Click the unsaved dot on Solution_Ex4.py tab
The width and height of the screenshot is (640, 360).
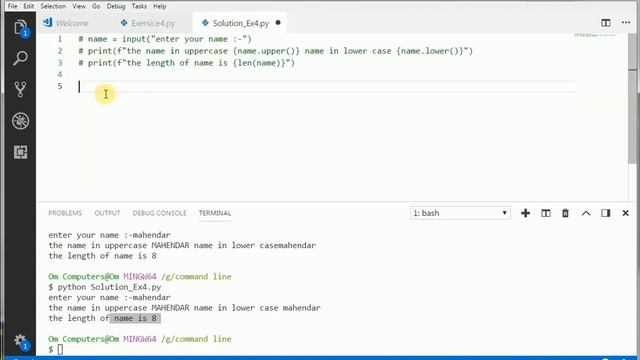278,23
